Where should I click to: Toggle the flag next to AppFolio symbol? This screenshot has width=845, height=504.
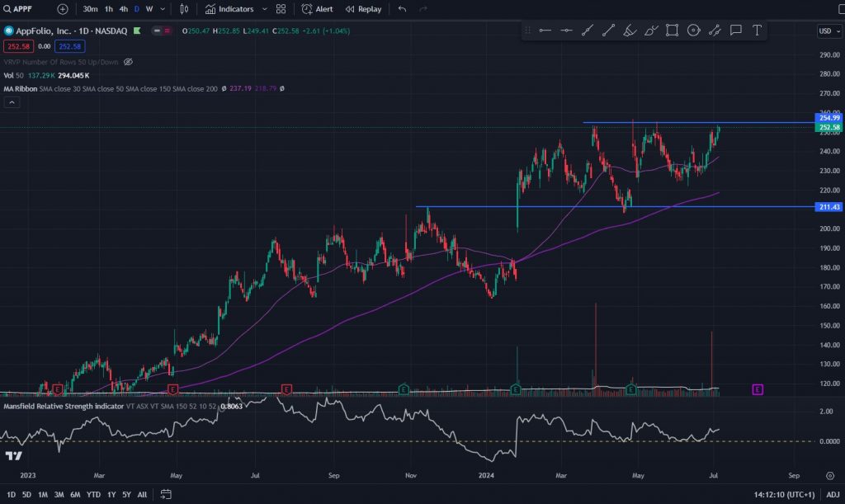coord(136,31)
